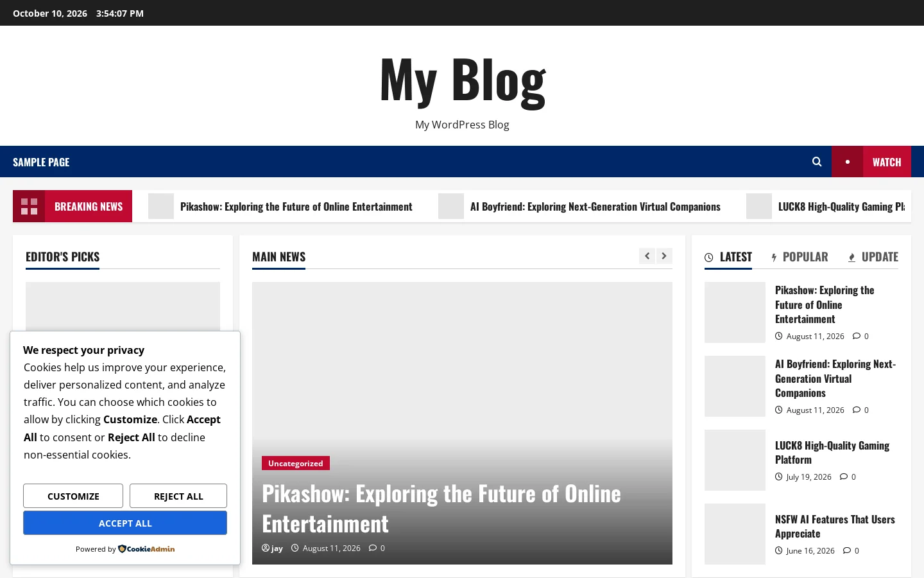Click August 11, 2026 on featured post
Screen dimensions: 924x578
point(331,548)
